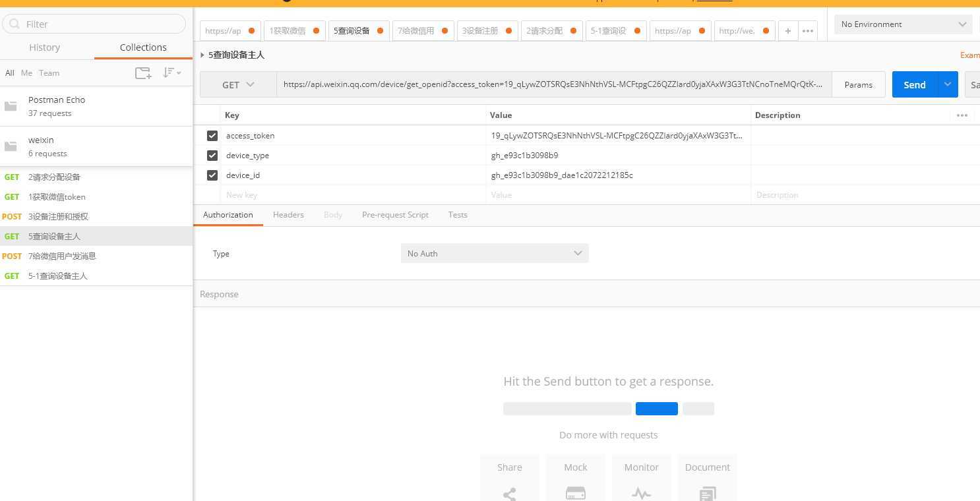Screen dimensions: 980x501
Task: Open the GET method dropdown
Action: coord(238,84)
